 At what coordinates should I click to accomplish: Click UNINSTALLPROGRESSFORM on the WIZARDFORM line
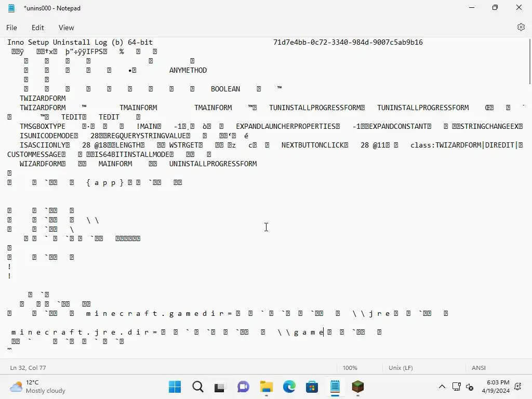pyautogui.click(x=213, y=164)
